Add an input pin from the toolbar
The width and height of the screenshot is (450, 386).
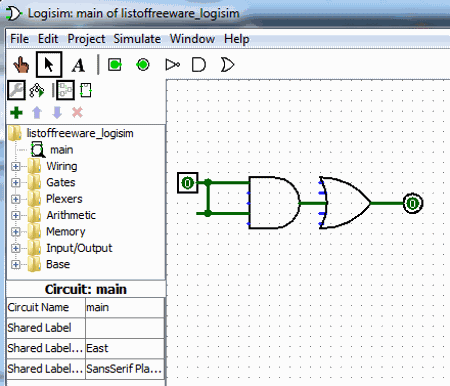[x=115, y=65]
